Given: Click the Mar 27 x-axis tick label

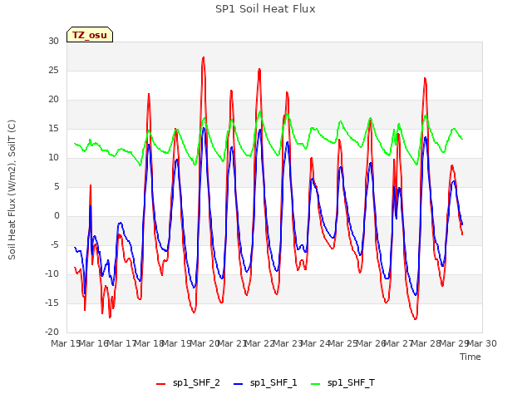Looking at the screenshot, I should tap(399, 343).
